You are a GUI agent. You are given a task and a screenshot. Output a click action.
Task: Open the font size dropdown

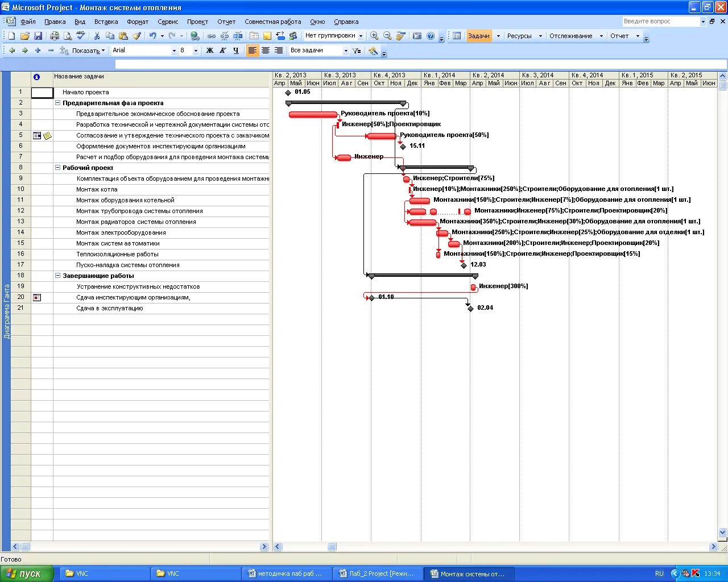(x=196, y=51)
